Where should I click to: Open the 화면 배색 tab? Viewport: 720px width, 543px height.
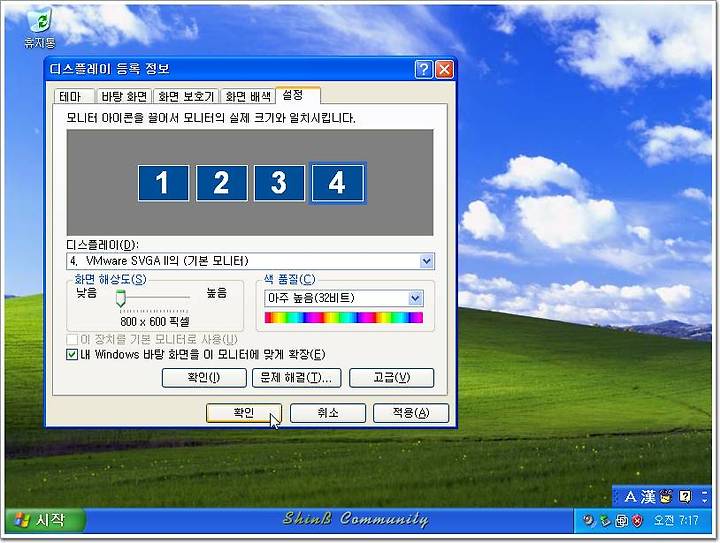[x=248, y=96]
